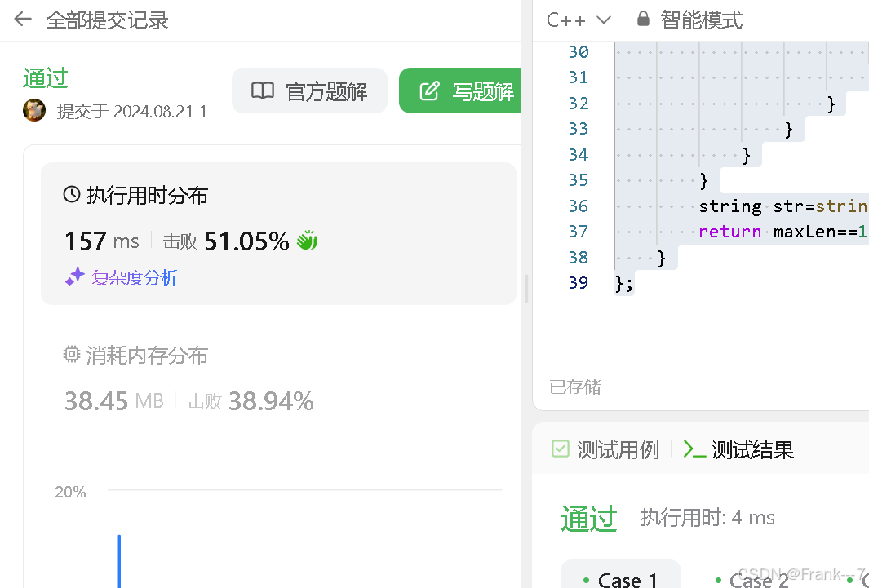The width and height of the screenshot is (869, 588).
Task: Select the Case 2 test case
Action: coord(758,578)
